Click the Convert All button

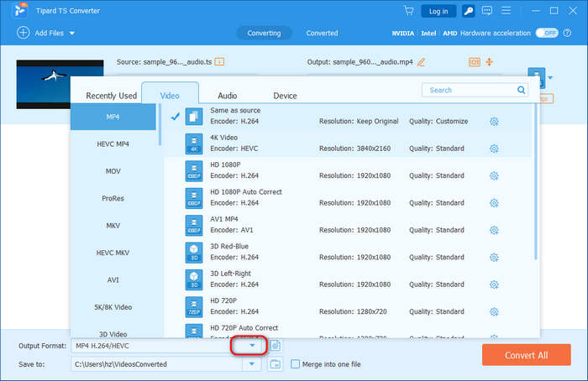[526, 355]
